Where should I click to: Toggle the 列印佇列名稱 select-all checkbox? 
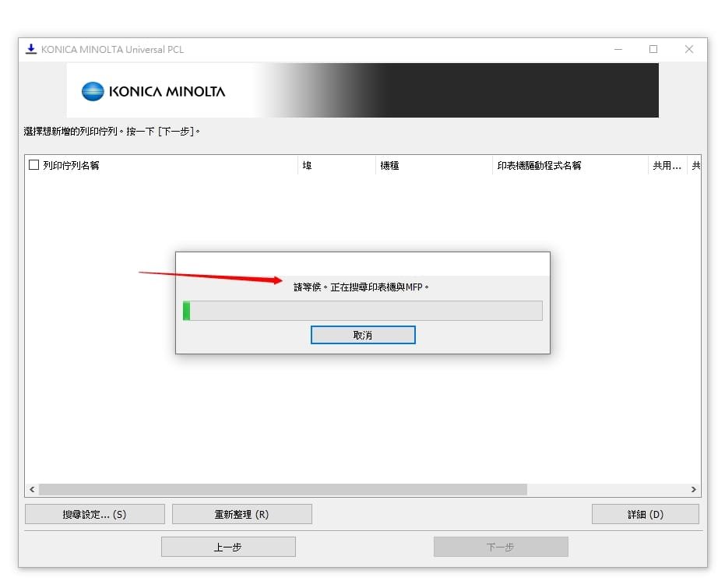pos(33,165)
